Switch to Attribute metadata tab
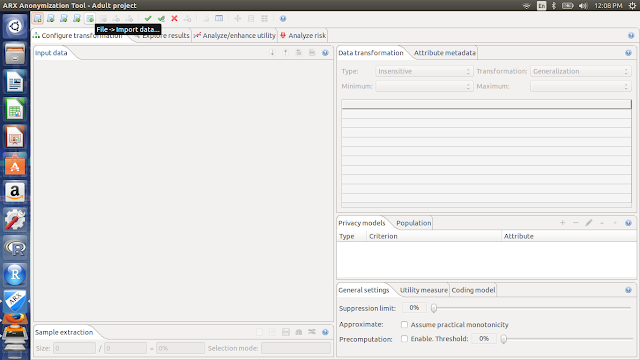This screenshot has height=360, width=640. tap(444, 53)
